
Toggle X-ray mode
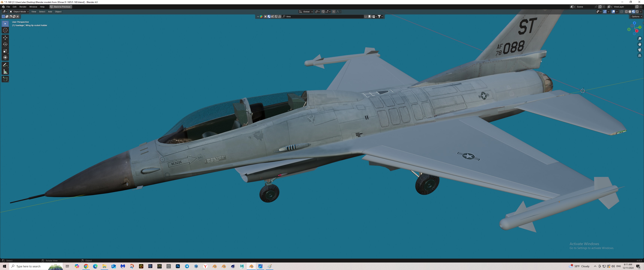(x=622, y=12)
